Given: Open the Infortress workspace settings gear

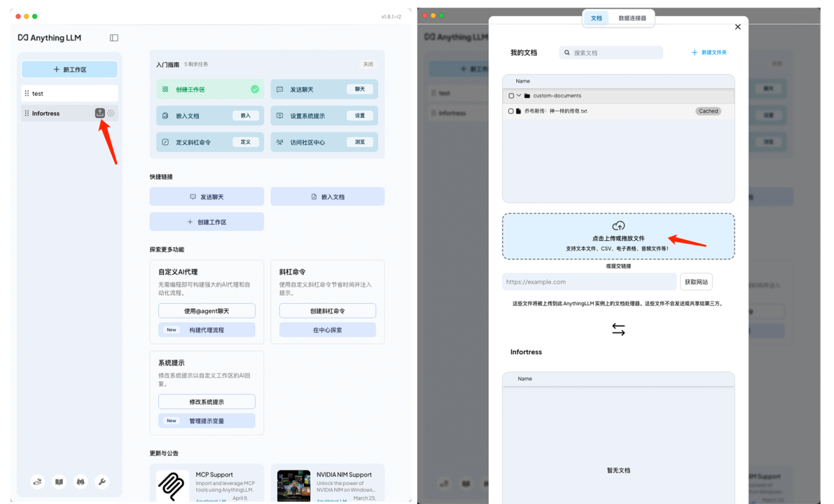Looking at the screenshot, I should tap(111, 113).
